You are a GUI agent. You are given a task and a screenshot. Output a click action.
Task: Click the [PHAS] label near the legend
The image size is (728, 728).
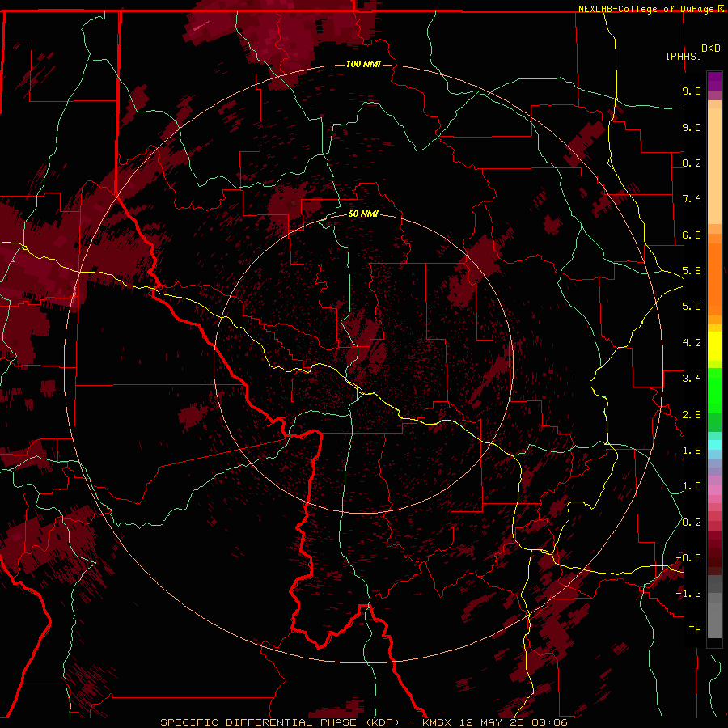click(684, 56)
